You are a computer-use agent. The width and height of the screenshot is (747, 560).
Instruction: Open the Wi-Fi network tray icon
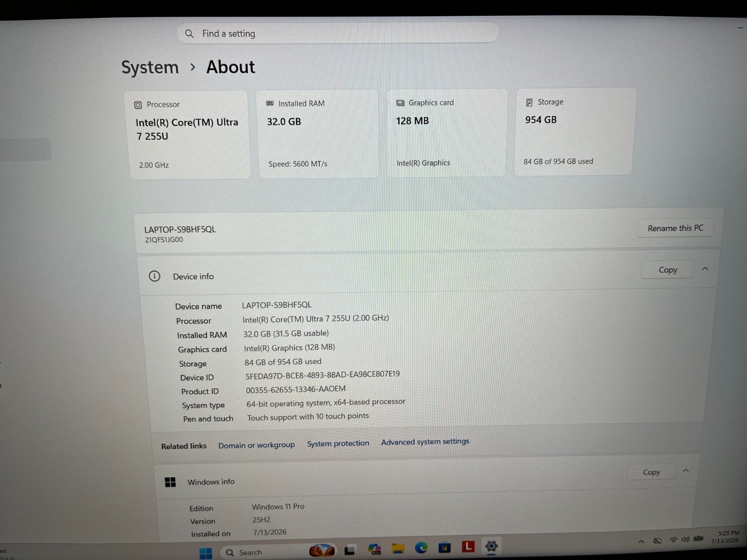click(673, 540)
